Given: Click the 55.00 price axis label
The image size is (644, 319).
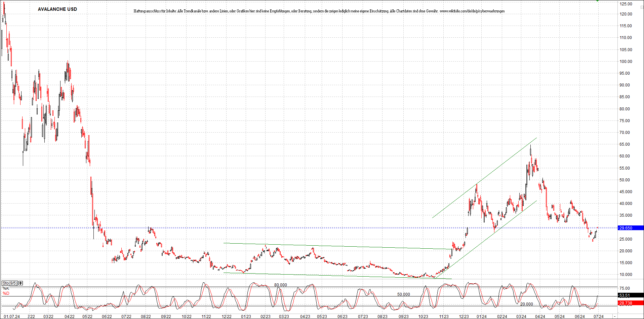Looking at the screenshot, I should (625, 168).
